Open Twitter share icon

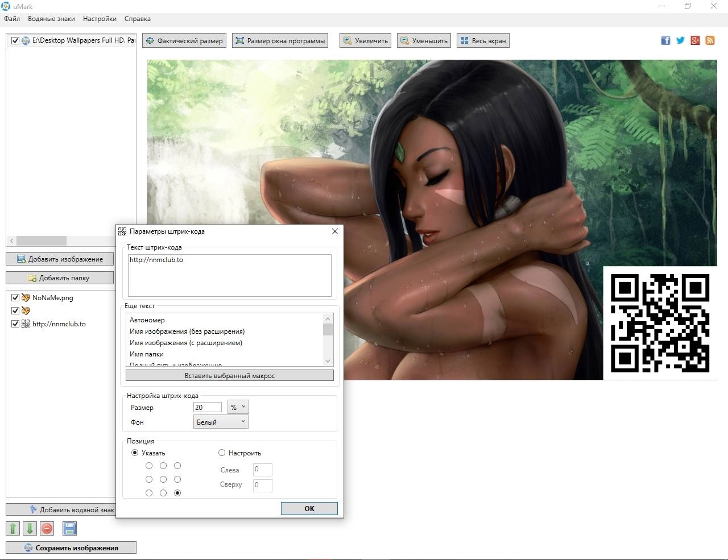[680, 40]
